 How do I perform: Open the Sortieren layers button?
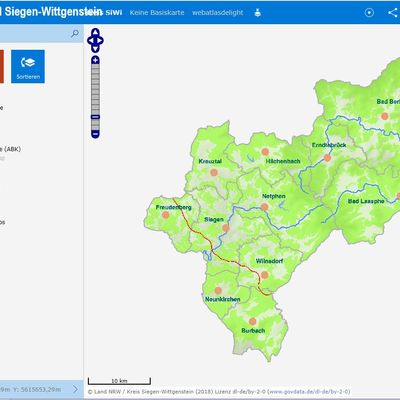pos(28,66)
